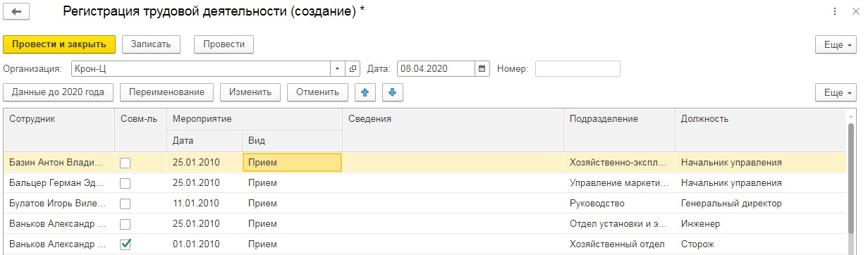Go back using the left arrow icon

pyautogui.click(x=16, y=12)
